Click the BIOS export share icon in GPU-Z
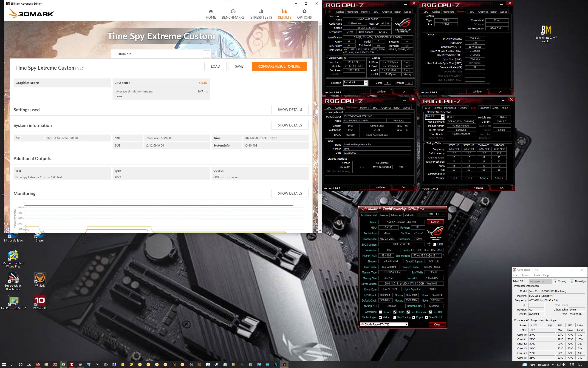The image size is (588, 368). pyautogui.click(x=428, y=244)
